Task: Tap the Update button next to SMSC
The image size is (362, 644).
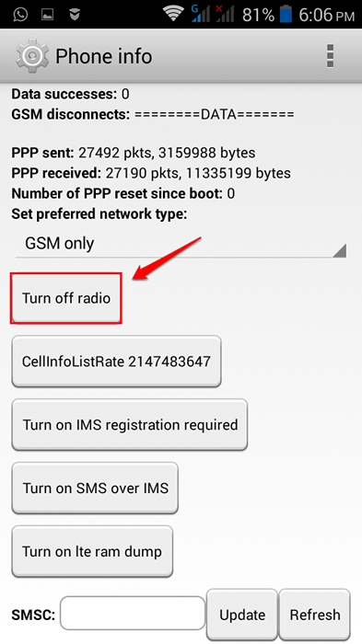Action: coord(242,615)
